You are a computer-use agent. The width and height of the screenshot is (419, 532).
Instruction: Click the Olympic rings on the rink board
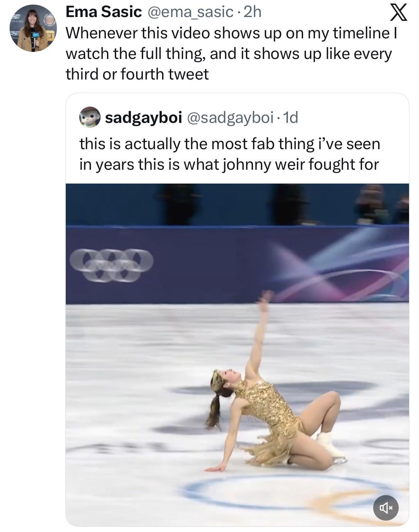[x=111, y=265]
